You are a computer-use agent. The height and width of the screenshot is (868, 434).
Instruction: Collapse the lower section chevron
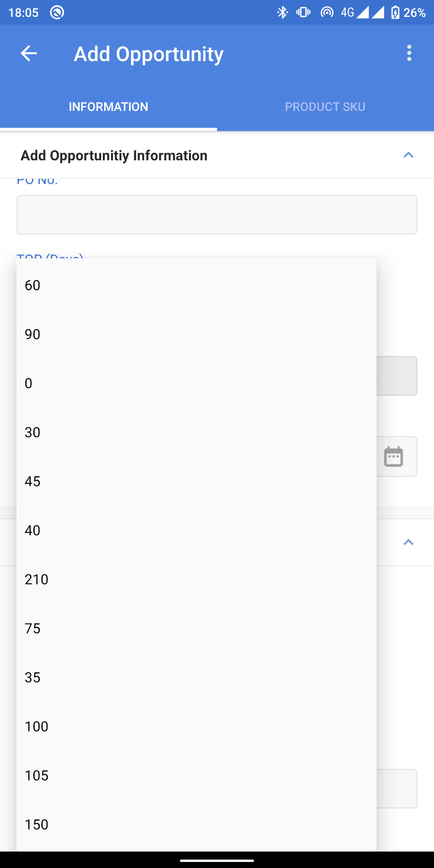tap(408, 542)
